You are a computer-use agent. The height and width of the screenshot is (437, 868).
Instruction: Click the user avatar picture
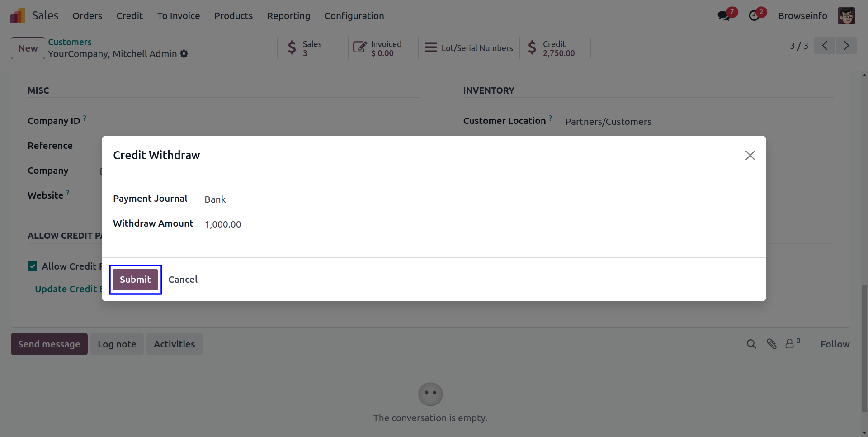click(x=846, y=16)
